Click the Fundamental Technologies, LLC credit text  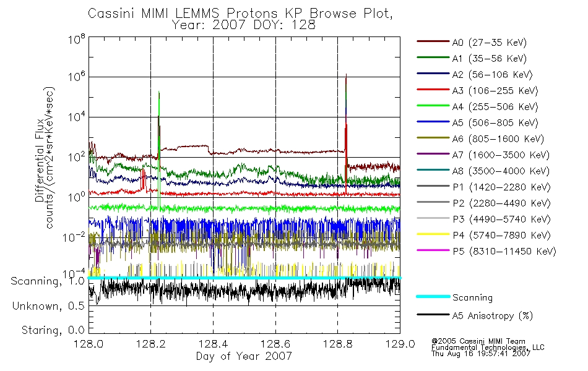click(x=488, y=348)
